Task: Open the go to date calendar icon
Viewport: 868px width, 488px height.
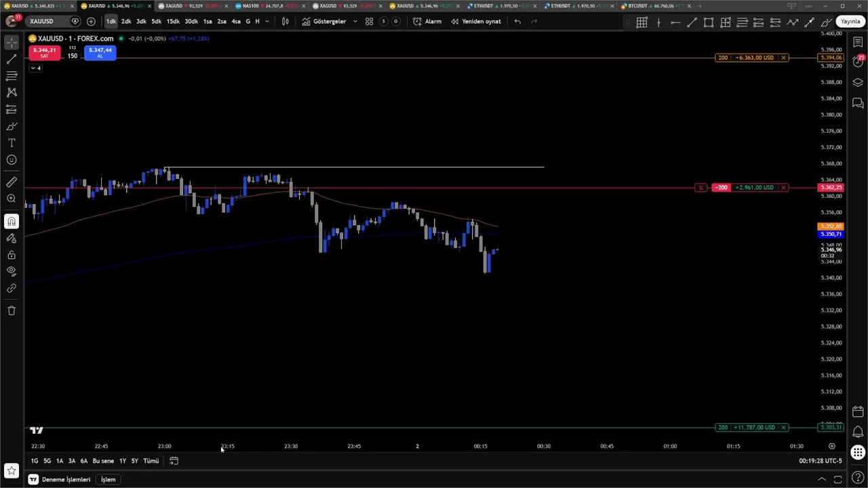Action: pyautogui.click(x=174, y=461)
